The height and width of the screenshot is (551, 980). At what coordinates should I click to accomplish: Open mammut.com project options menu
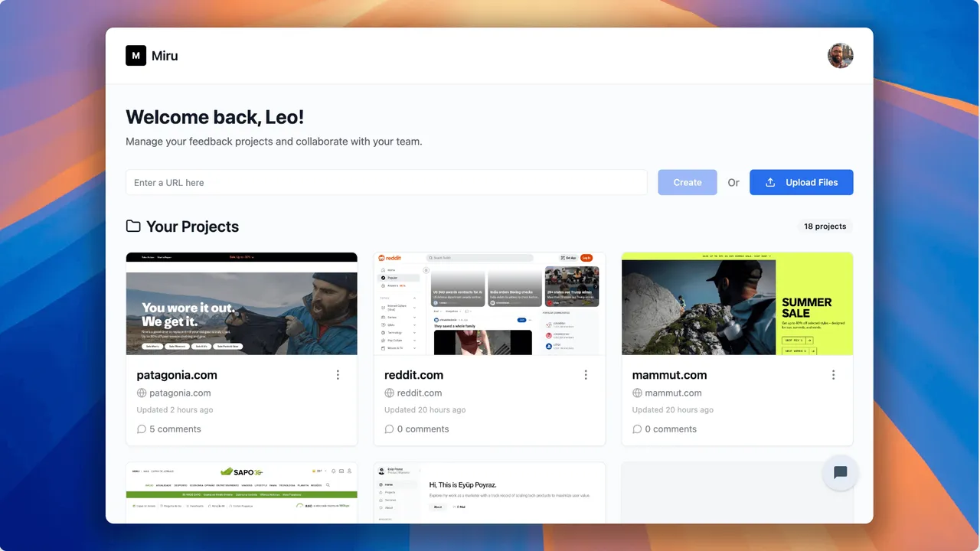point(833,375)
